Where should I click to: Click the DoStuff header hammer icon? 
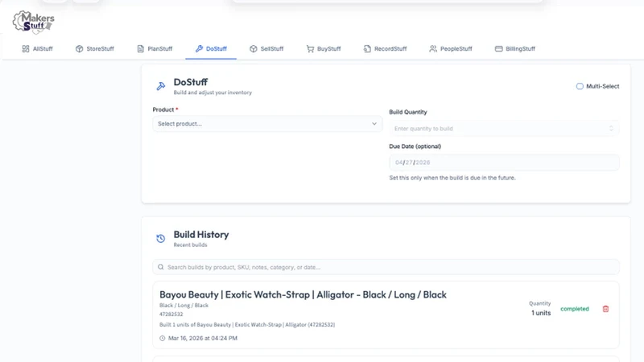[x=160, y=86]
